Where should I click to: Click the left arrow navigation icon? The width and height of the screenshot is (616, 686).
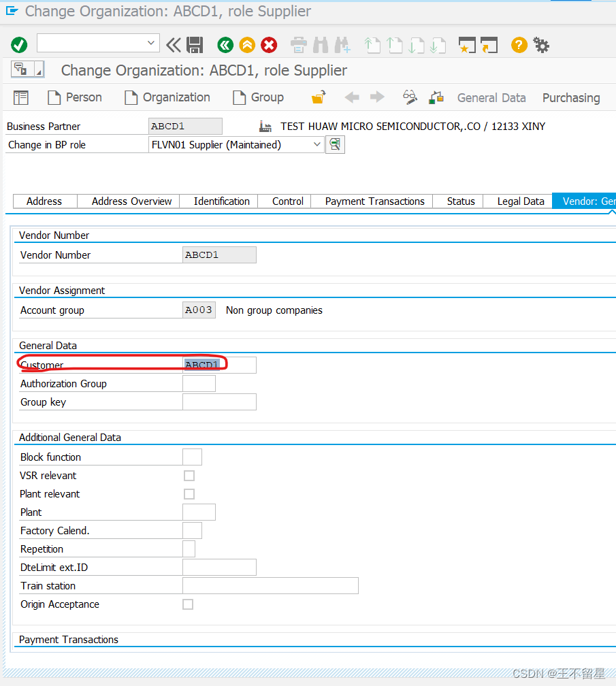pyautogui.click(x=352, y=97)
